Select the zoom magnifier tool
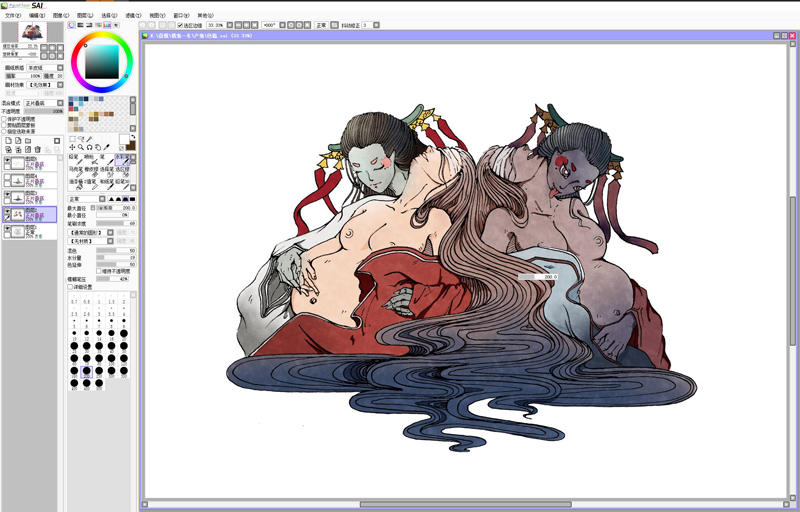The width and height of the screenshot is (800, 512). pyautogui.click(x=81, y=147)
